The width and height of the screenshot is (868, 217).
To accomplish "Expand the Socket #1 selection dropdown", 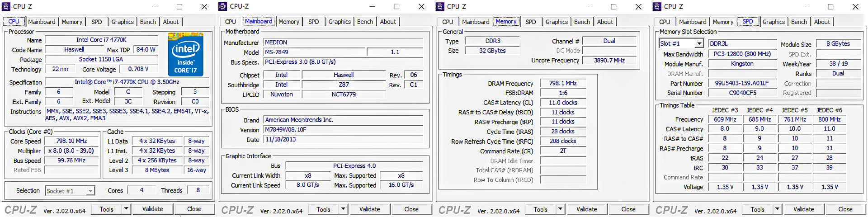I will [90, 191].
